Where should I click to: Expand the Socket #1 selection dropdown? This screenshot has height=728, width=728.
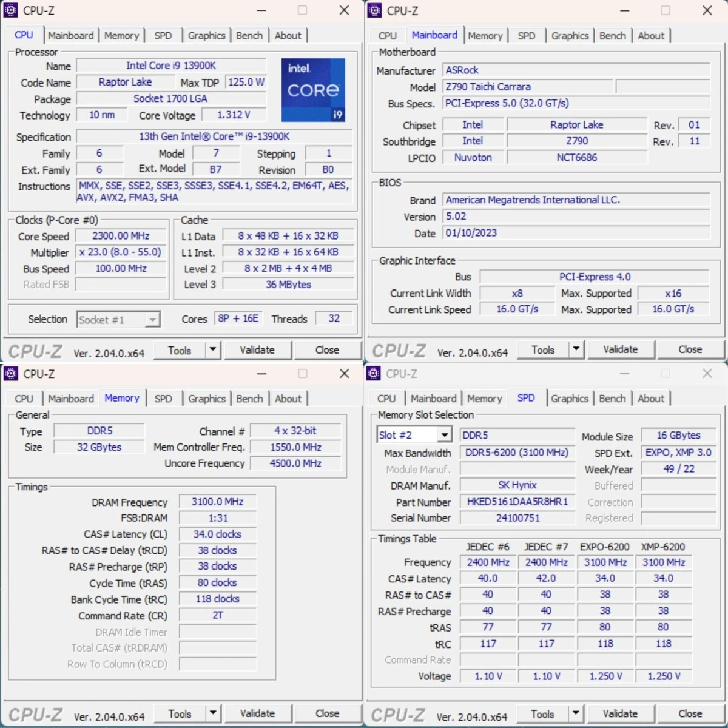click(152, 320)
